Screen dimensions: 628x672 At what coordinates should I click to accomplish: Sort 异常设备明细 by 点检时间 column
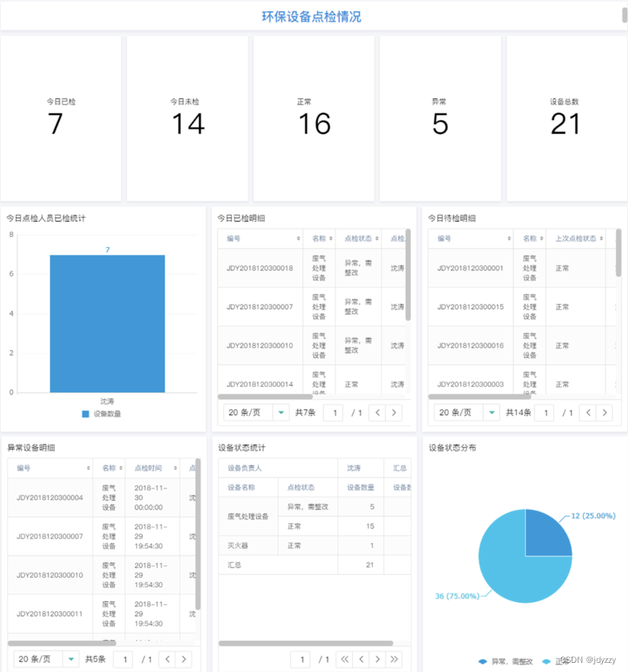point(175,468)
